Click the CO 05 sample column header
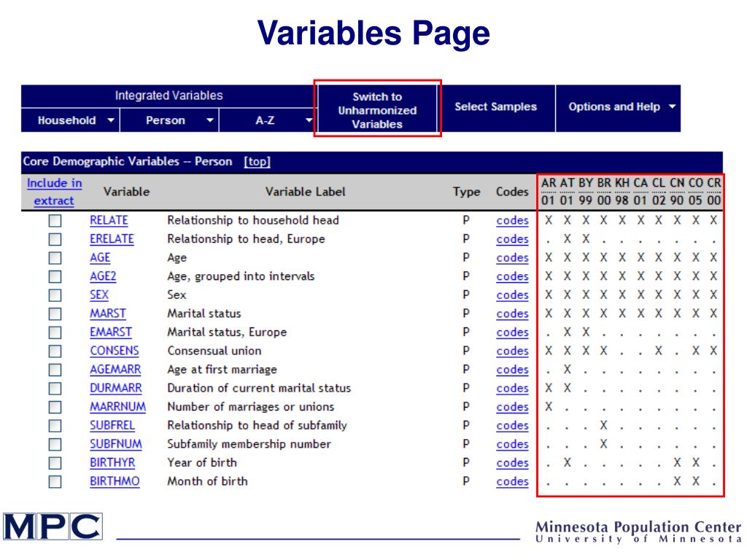The image size is (747, 560). pos(695,192)
